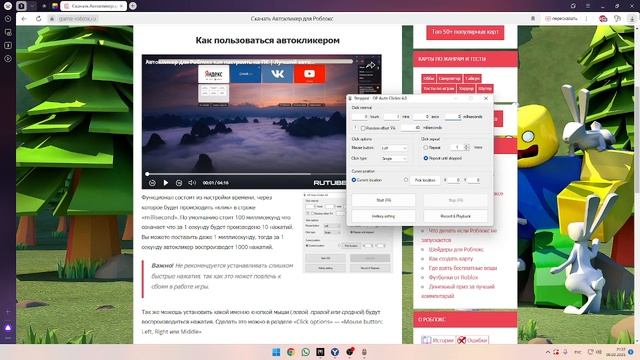Select the Хоррор genre tag
This screenshot has width=640, height=360.
coord(466,89)
